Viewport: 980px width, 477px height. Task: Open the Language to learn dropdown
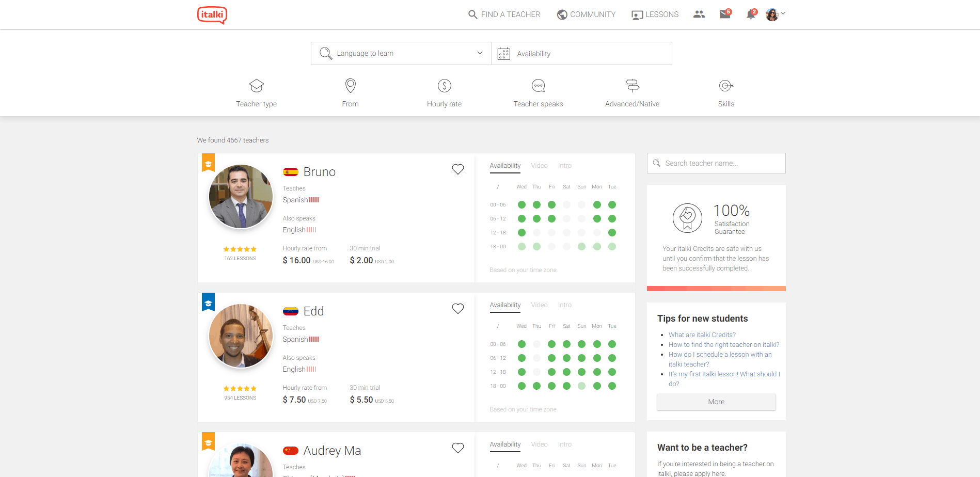click(x=401, y=53)
